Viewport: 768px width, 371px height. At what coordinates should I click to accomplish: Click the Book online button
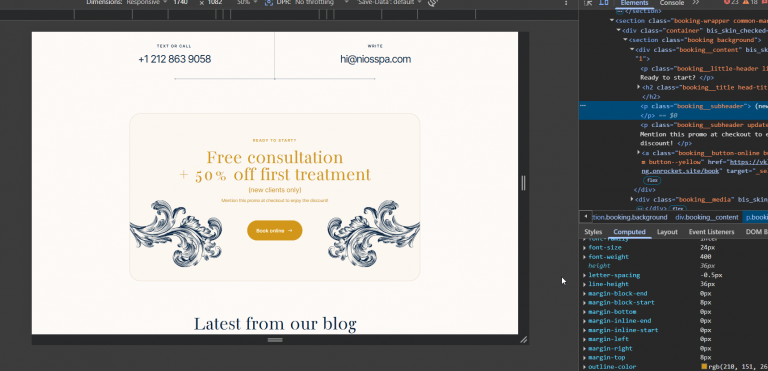(x=274, y=230)
